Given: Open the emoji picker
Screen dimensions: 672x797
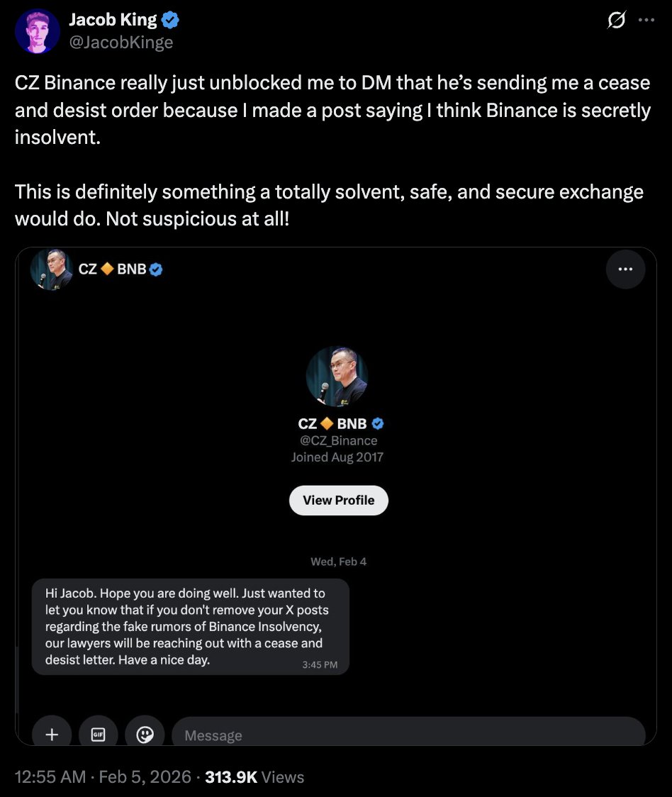Looking at the screenshot, I should pos(145,735).
